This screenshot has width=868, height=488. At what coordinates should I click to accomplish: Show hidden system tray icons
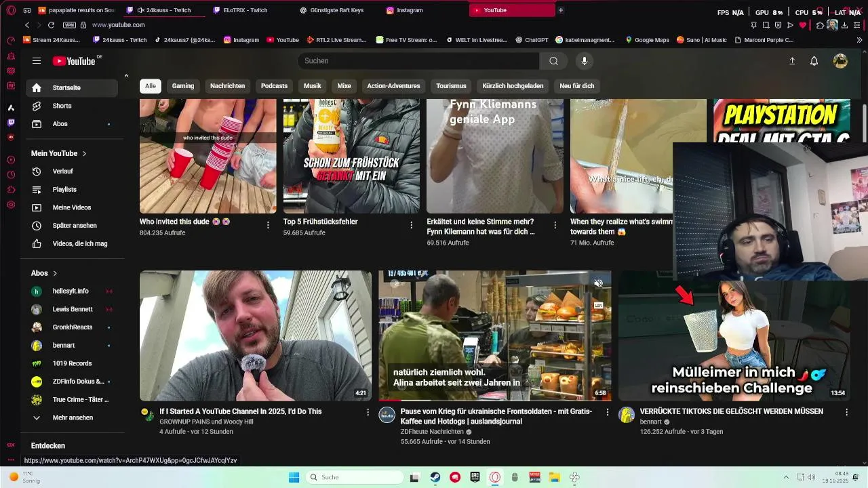tap(786, 477)
